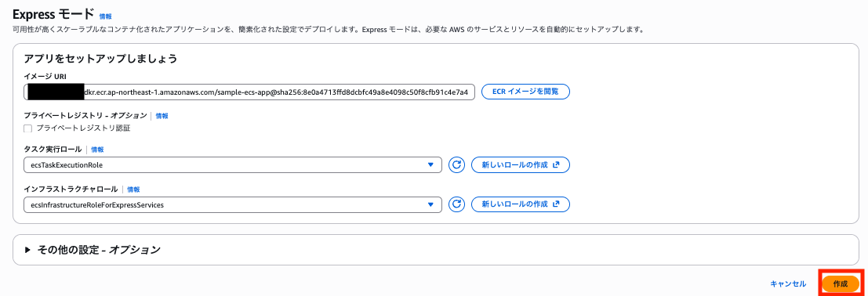Image resolution: width=868 pixels, height=296 pixels.
Task: Click into the イメージ URI input field
Action: click(249, 92)
